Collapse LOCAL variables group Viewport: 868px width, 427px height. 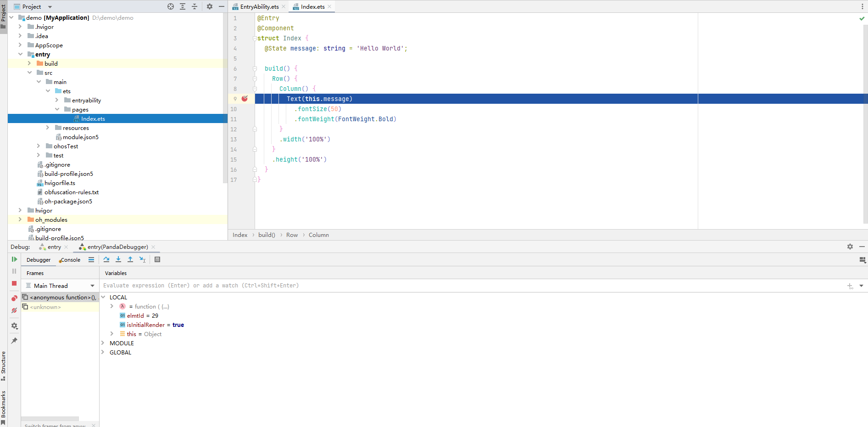tap(103, 297)
